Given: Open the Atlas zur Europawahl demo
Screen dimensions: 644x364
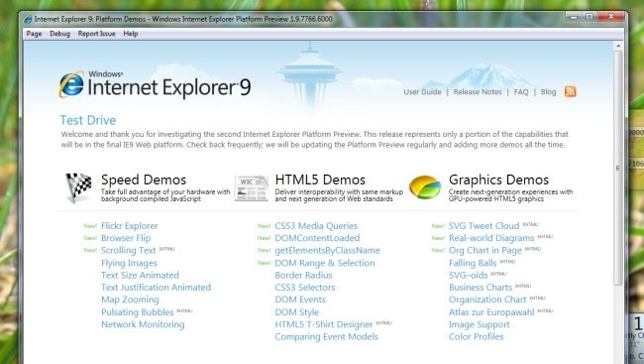Looking at the screenshot, I should [x=491, y=312].
